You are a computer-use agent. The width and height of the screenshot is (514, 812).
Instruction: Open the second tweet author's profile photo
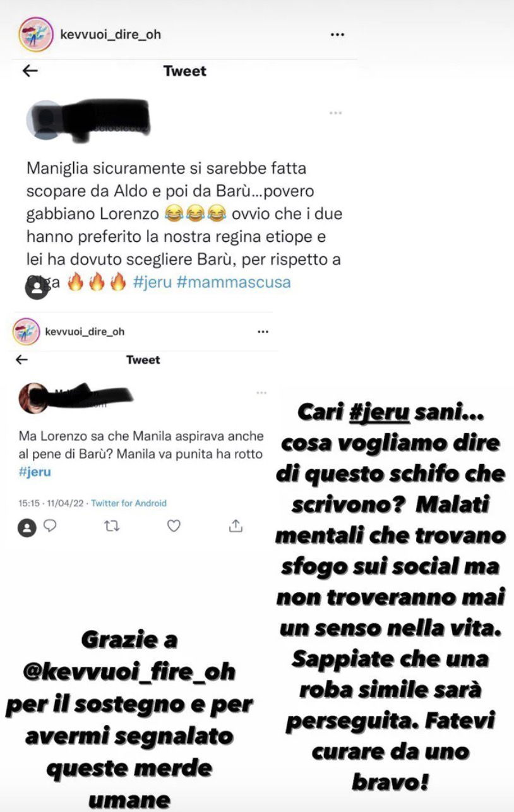point(32,398)
